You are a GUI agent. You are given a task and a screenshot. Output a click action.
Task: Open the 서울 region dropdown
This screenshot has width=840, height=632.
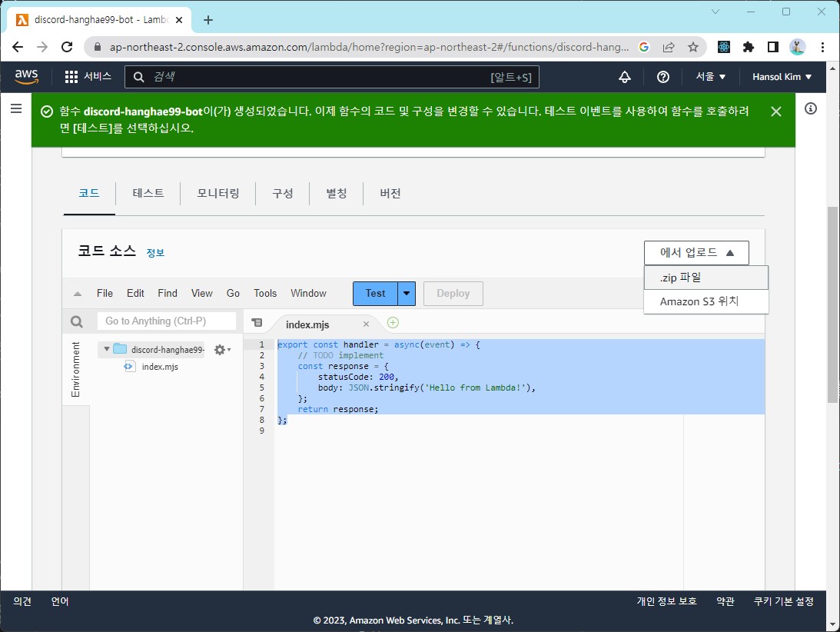pyautogui.click(x=710, y=77)
